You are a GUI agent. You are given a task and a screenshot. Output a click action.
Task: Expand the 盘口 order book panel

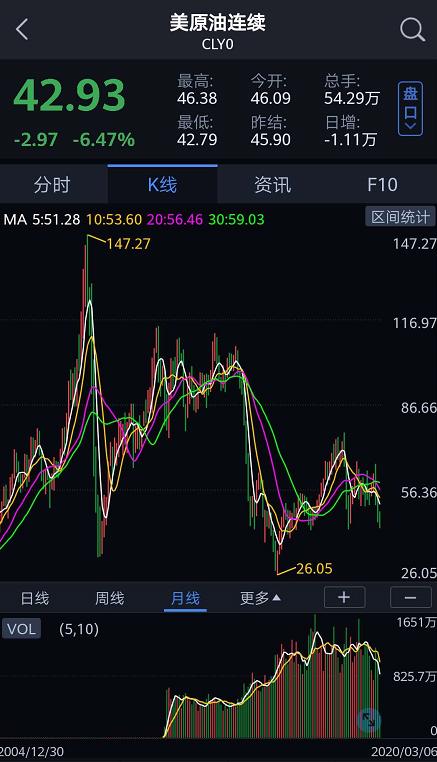click(410, 108)
